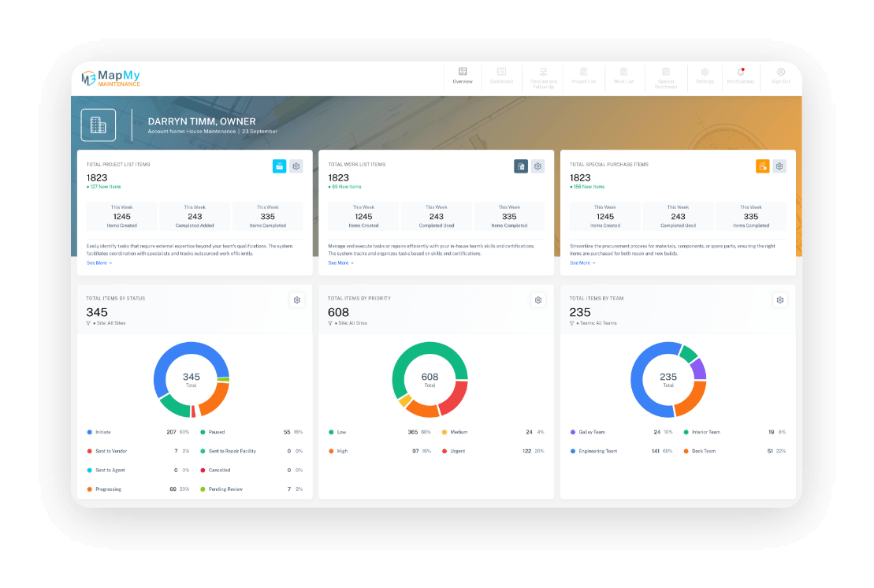This screenshot has width=874, height=588.
Task: Go to the Dashboard nav item
Action: tap(502, 76)
